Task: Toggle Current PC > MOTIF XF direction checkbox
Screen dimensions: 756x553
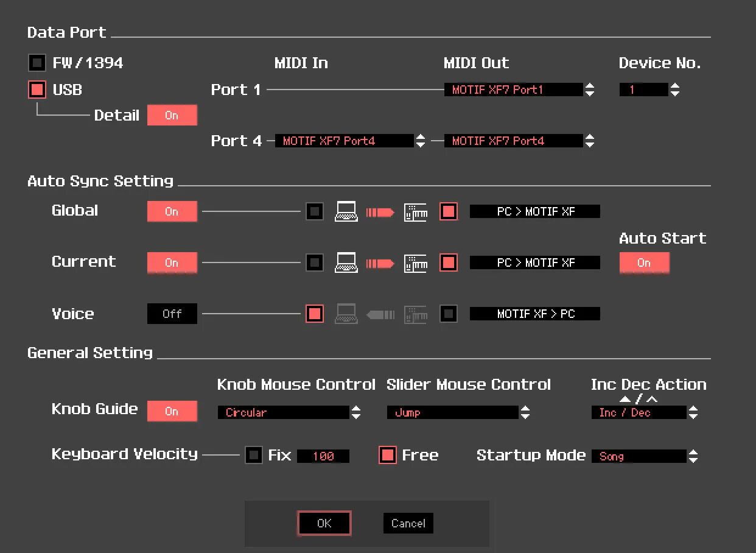Action: (449, 262)
